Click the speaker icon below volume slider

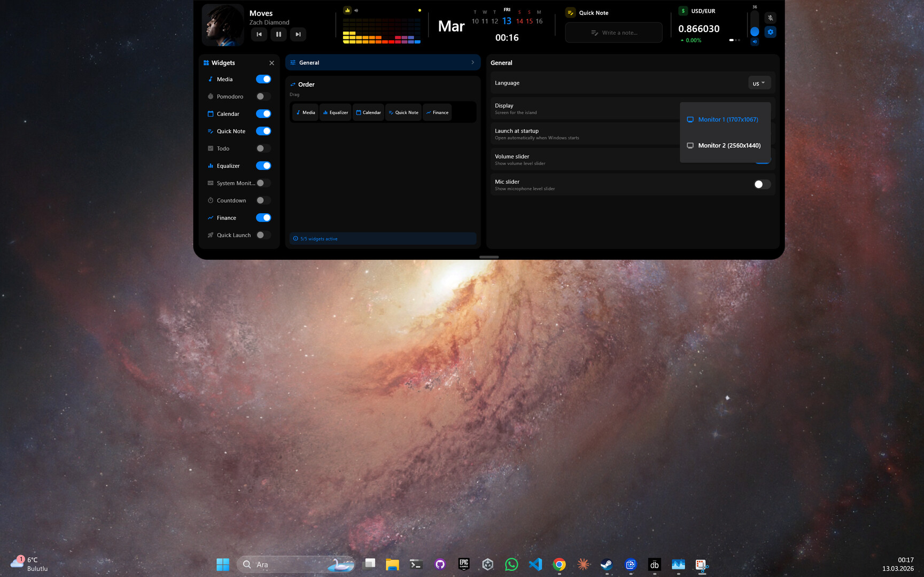(x=755, y=42)
